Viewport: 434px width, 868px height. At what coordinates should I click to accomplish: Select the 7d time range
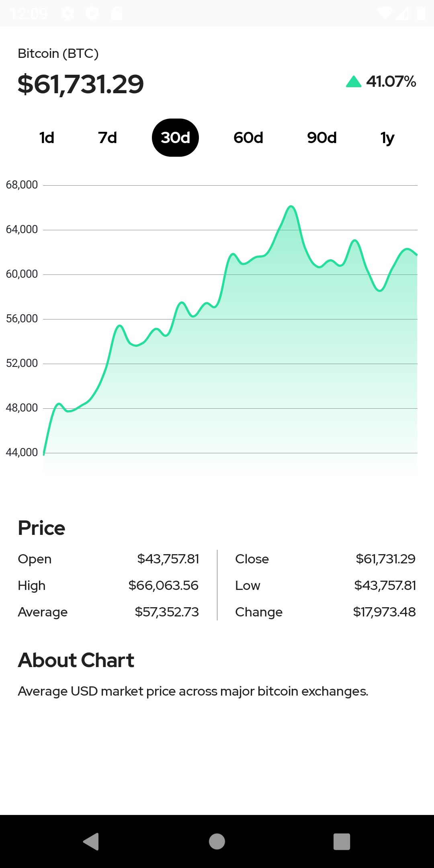pyautogui.click(x=107, y=138)
